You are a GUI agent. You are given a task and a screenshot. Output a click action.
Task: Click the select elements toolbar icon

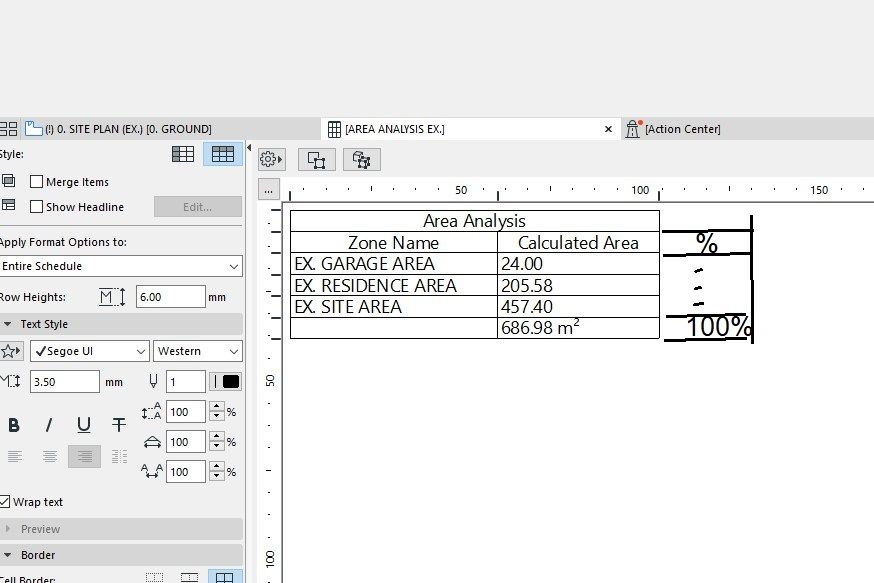316,159
